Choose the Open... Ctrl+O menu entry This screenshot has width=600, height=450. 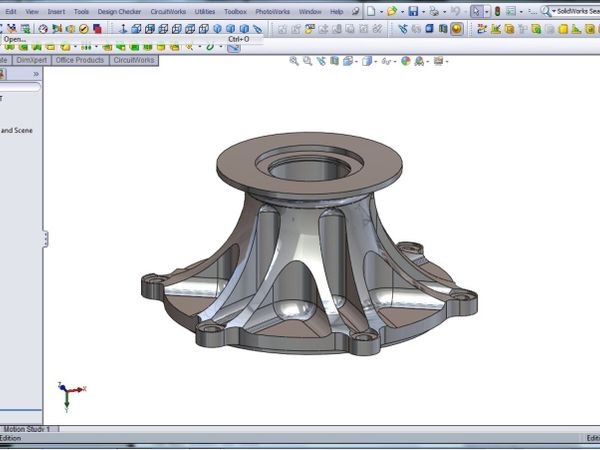pos(131,39)
